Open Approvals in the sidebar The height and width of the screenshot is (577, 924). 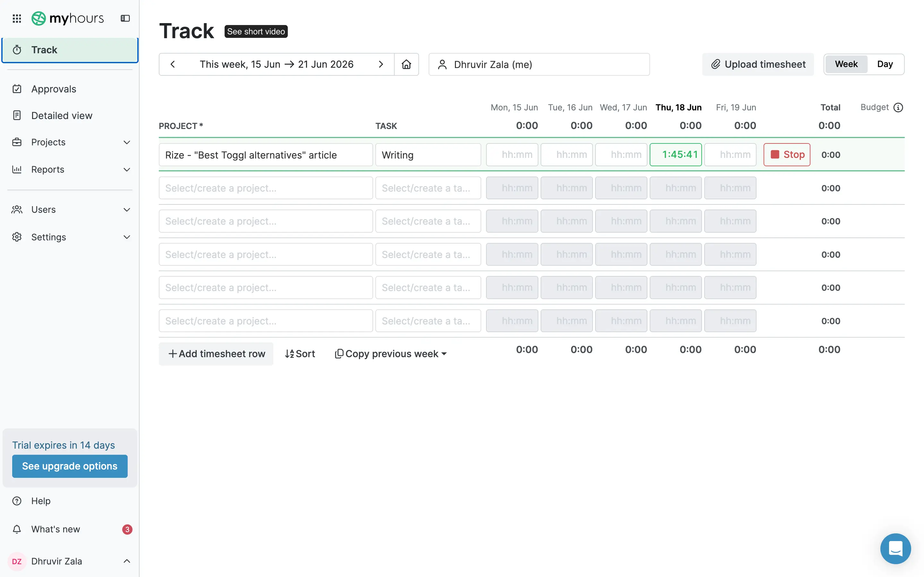tap(70, 89)
